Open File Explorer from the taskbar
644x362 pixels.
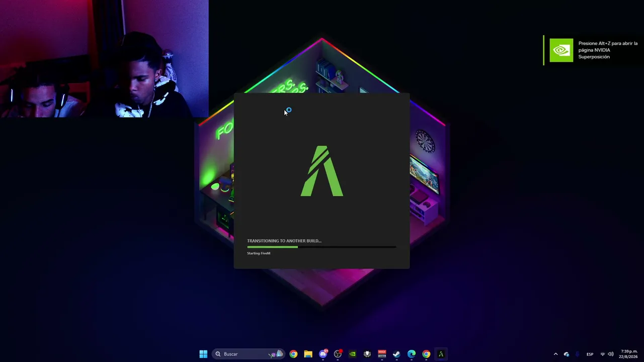(x=308, y=354)
